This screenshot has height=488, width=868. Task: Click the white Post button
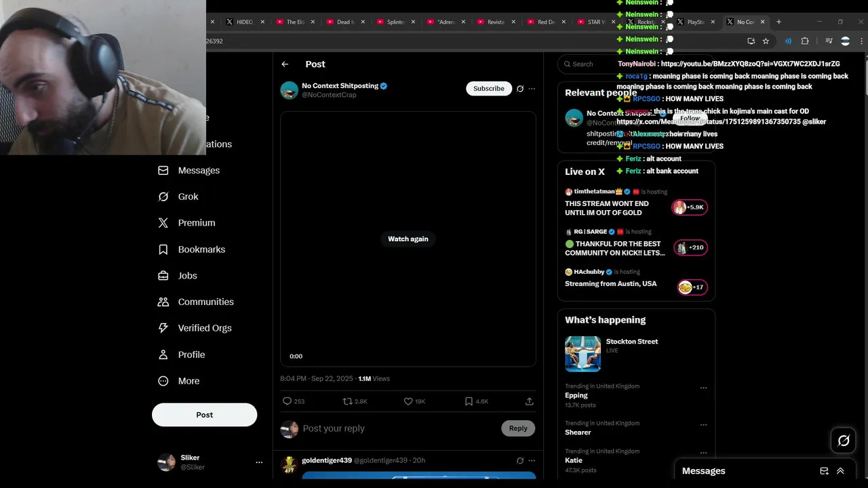204,415
